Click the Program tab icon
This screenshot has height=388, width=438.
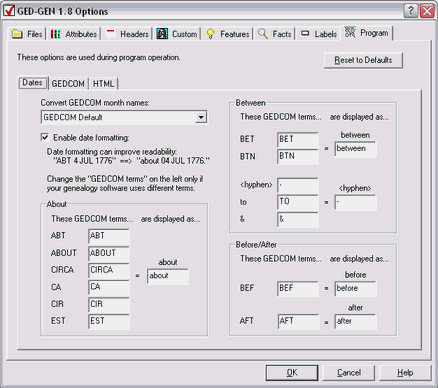point(350,32)
